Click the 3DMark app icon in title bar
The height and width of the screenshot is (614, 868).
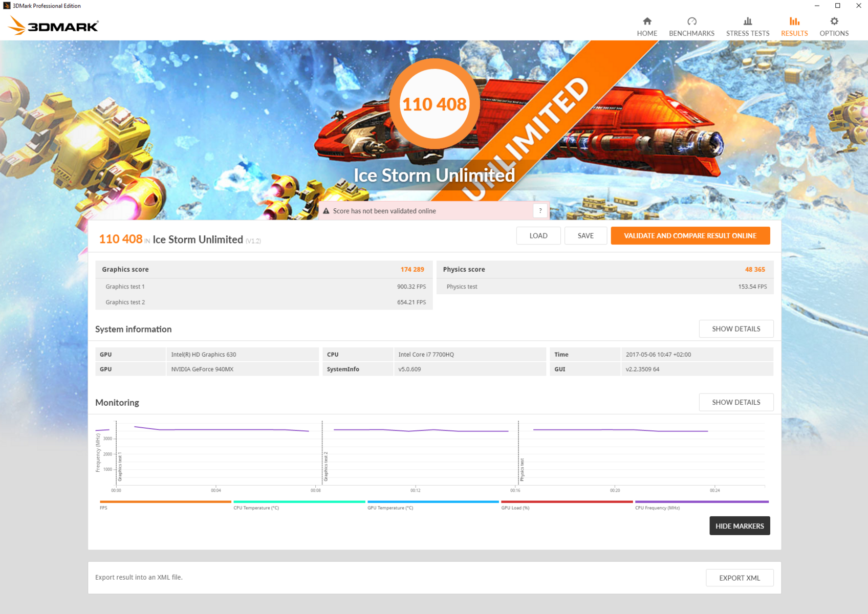(7, 6)
